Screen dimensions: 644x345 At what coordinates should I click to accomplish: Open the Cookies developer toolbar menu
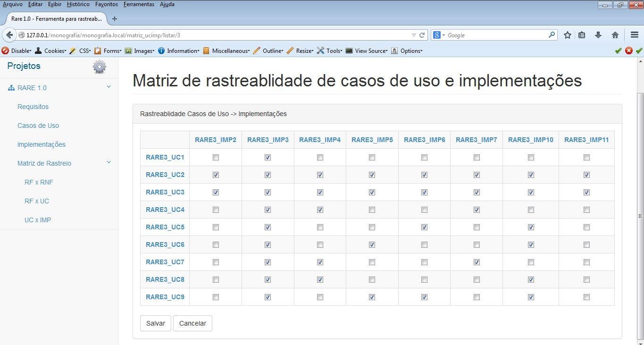click(50, 50)
